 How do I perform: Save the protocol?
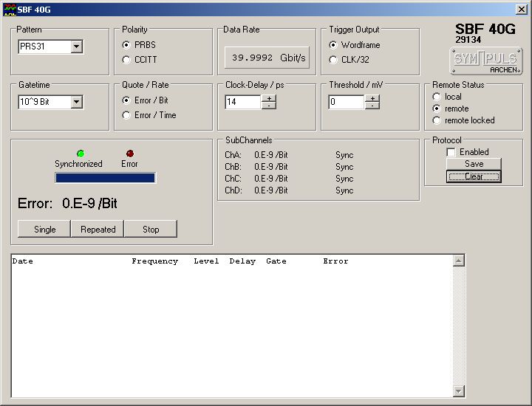474,164
